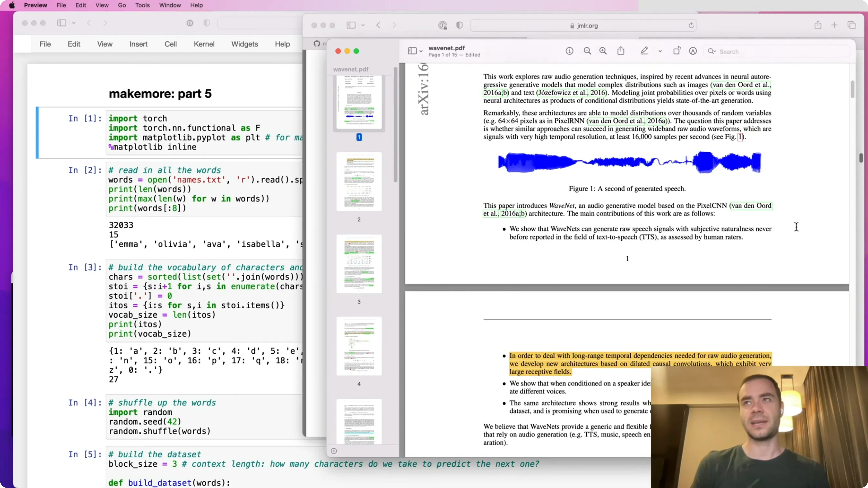Open the Insert menu in the Jupyter notebook
The height and width of the screenshot is (488, 868).
point(139,44)
